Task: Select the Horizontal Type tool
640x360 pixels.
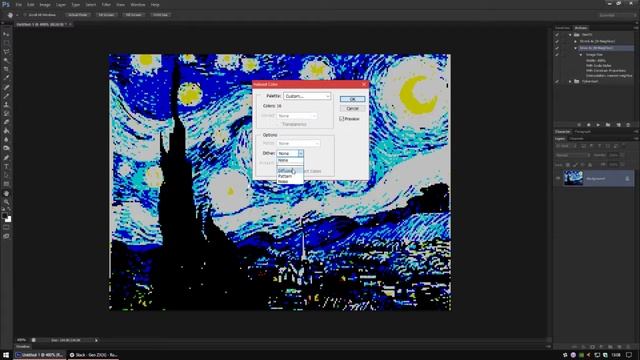Action: click(6, 166)
